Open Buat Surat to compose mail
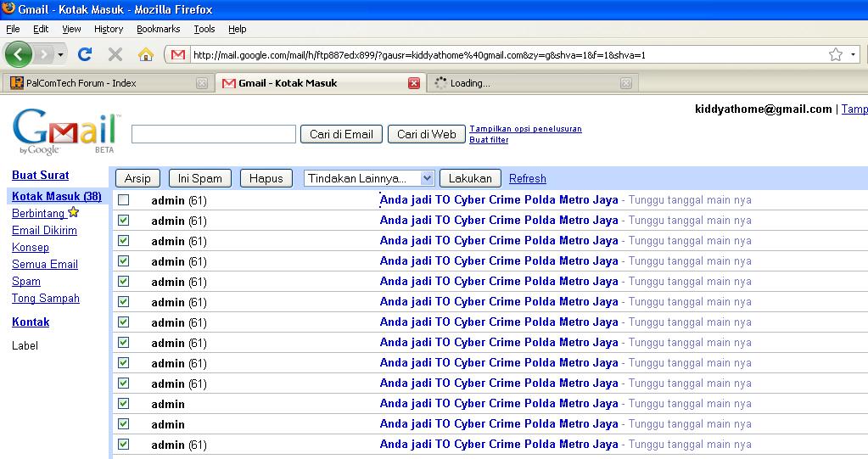 pyautogui.click(x=41, y=175)
